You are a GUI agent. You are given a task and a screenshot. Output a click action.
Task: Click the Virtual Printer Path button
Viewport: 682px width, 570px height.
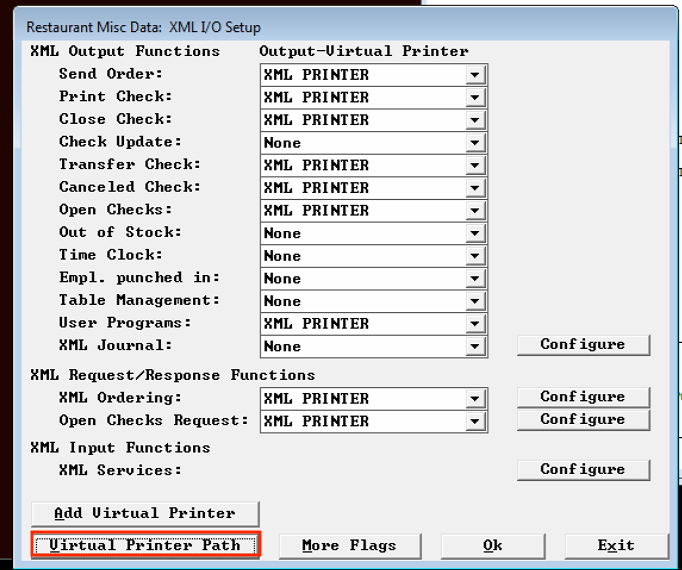(145, 545)
